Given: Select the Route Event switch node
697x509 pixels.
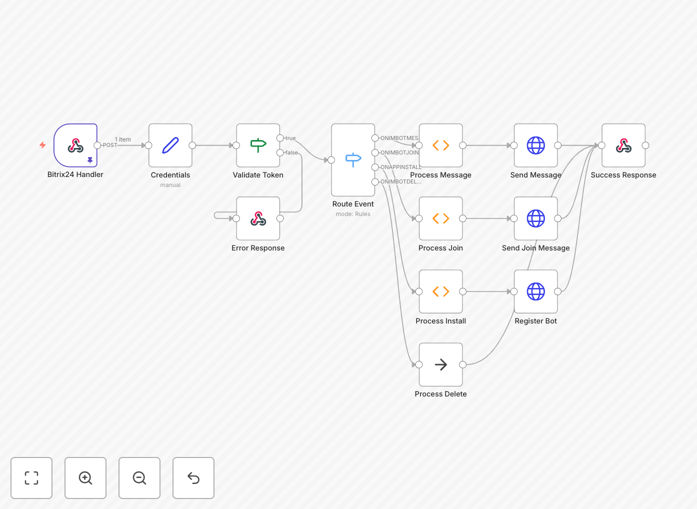Looking at the screenshot, I should click(353, 160).
